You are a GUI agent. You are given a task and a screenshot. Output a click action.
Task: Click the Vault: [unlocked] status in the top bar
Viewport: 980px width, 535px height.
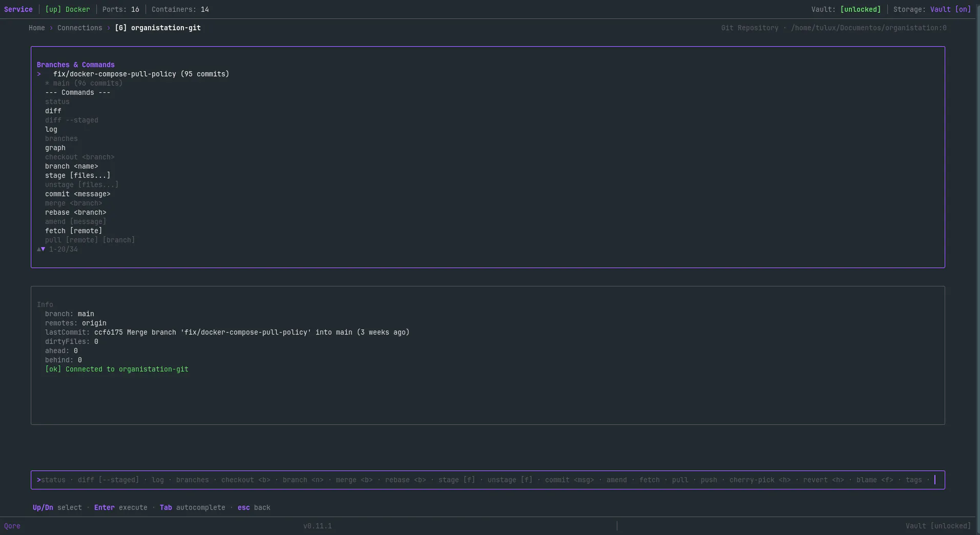click(x=846, y=9)
